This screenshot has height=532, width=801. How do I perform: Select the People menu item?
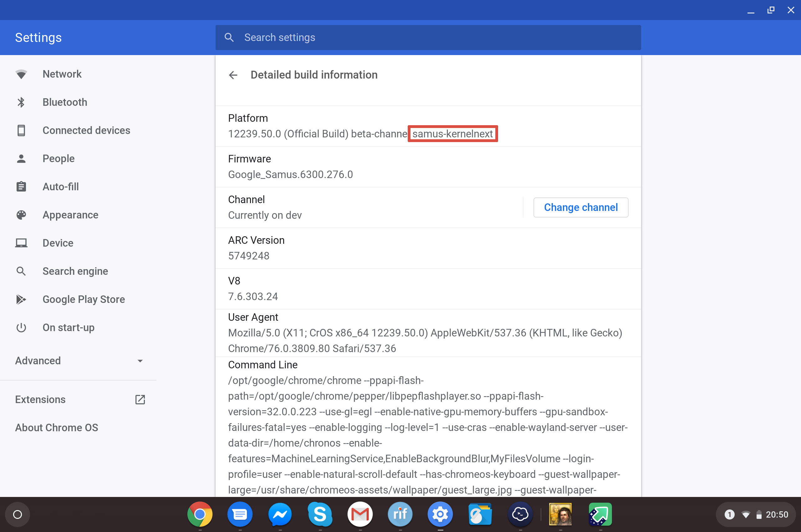[58, 158]
